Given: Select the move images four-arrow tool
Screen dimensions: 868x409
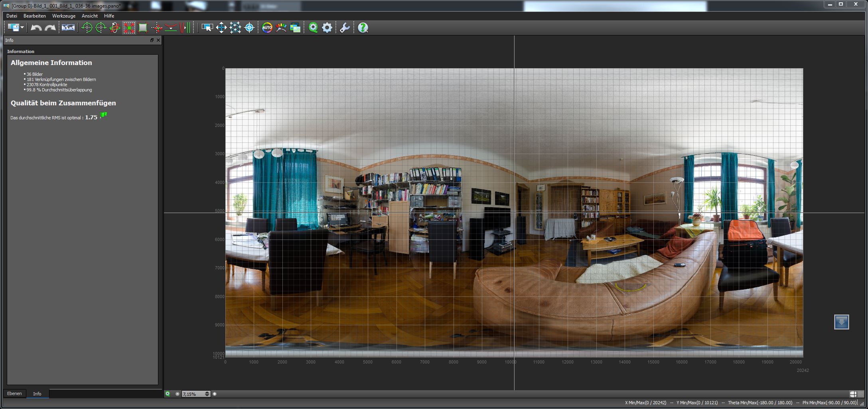Looking at the screenshot, I should 221,28.
